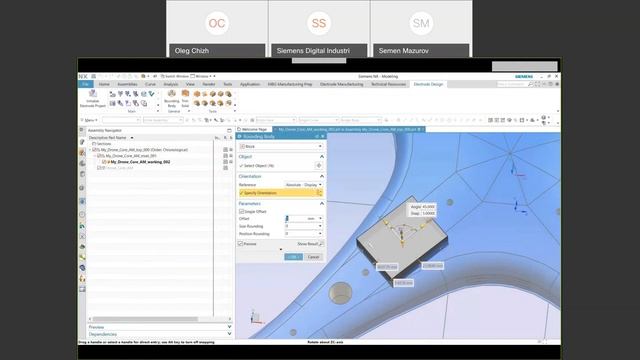The width and height of the screenshot is (640, 360).
Task: Open the File ribbon tab
Action: click(x=85, y=84)
